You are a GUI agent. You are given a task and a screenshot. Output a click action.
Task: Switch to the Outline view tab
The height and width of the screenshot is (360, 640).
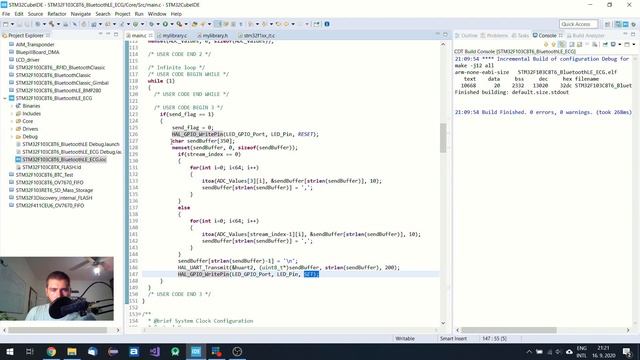466,36
